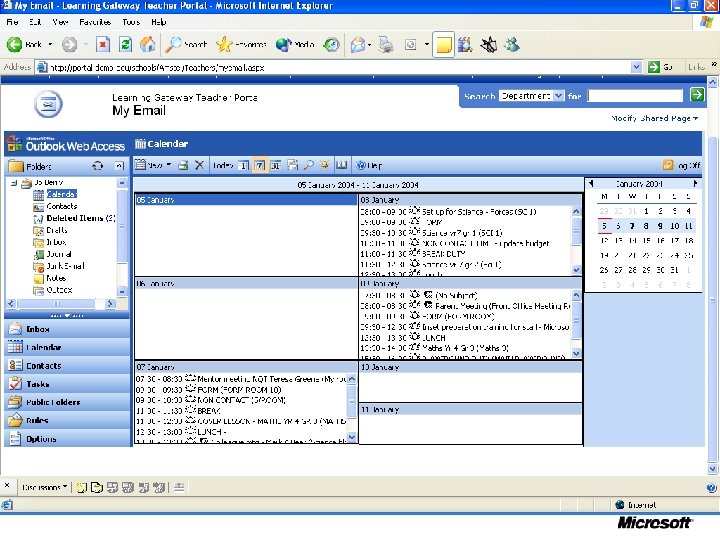This screenshot has height=540, width=720.
Task: Open the IE Favorites star
Action: (x=241, y=45)
